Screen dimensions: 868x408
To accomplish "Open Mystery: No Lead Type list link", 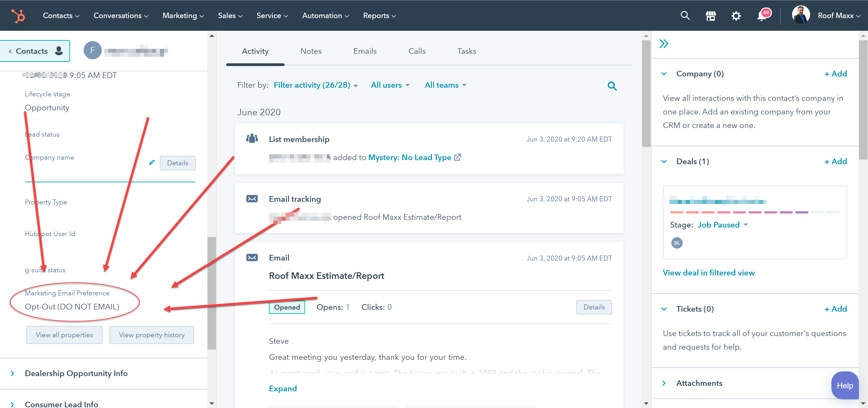I will click(x=409, y=157).
